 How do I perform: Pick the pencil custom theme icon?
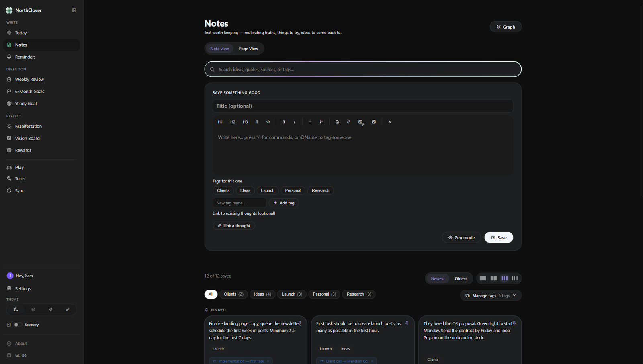point(68,309)
